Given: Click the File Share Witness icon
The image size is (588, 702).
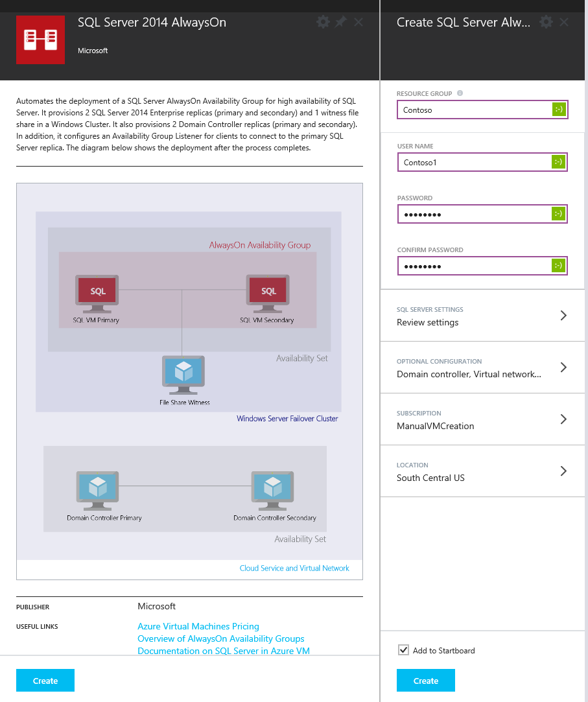Looking at the screenshot, I should tap(183, 371).
